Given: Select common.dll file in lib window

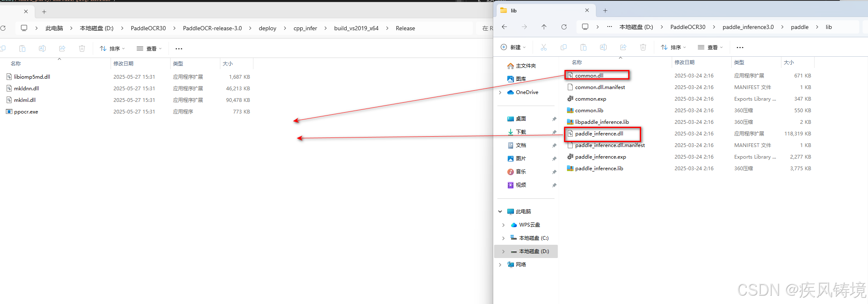Looking at the screenshot, I should pyautogui.click(x=589, y=76).
